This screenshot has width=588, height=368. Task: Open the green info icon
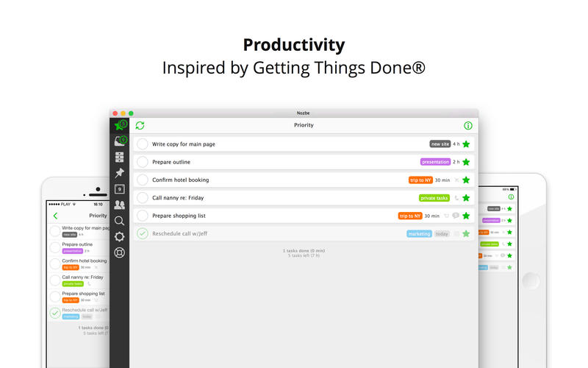pyautogui.click(x=468, y=126)
